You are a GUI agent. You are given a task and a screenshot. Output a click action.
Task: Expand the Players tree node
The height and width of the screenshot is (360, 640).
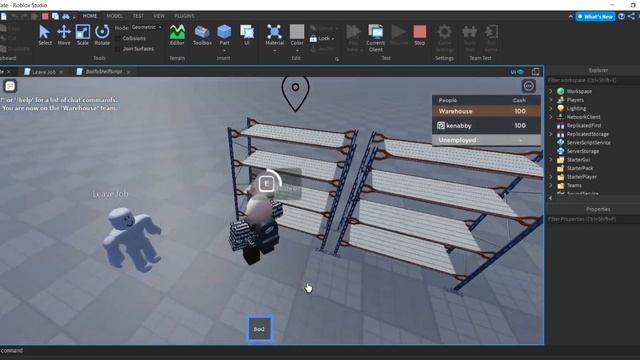[551, 100]
